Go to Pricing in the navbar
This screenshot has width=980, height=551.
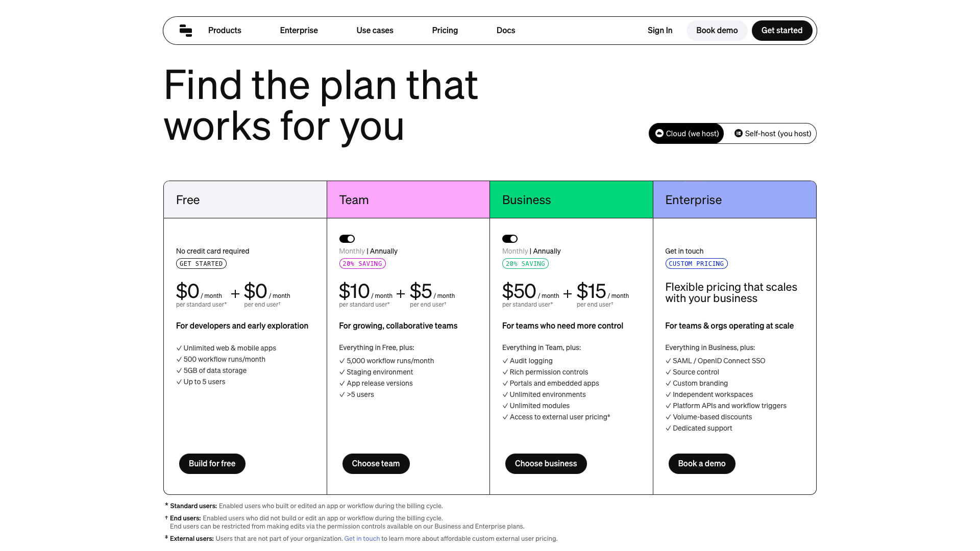click(445, 31)
